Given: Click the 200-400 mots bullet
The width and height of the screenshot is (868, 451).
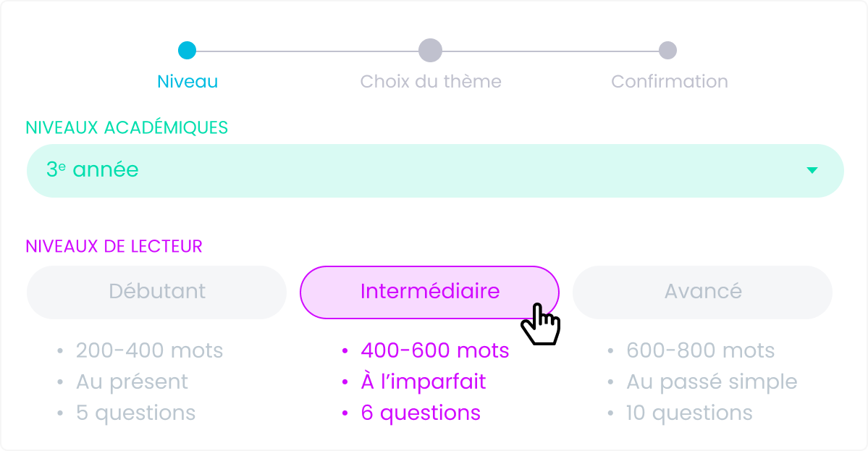Looking at the screenshot, I should click(x=149, y=351).
